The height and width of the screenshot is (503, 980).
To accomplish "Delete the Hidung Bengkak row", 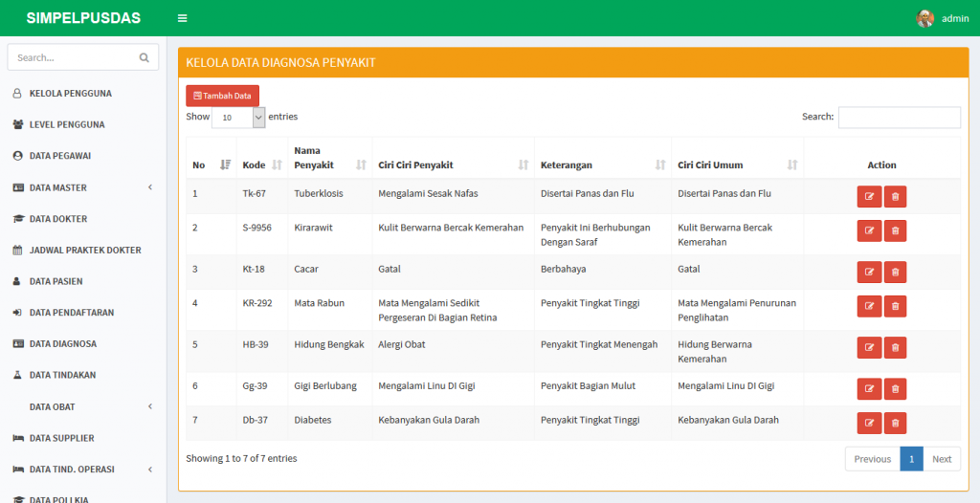I will tap(895, 347).
